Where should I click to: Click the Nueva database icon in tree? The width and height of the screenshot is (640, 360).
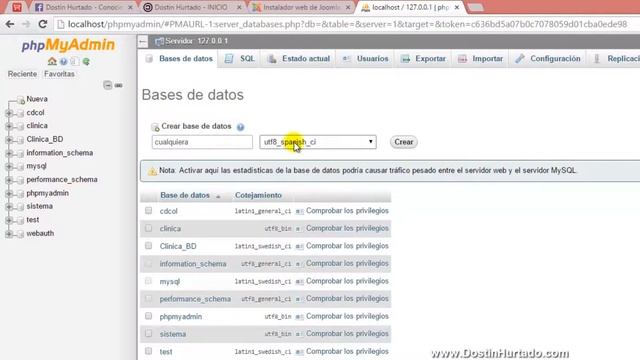[x=21, y=100]
